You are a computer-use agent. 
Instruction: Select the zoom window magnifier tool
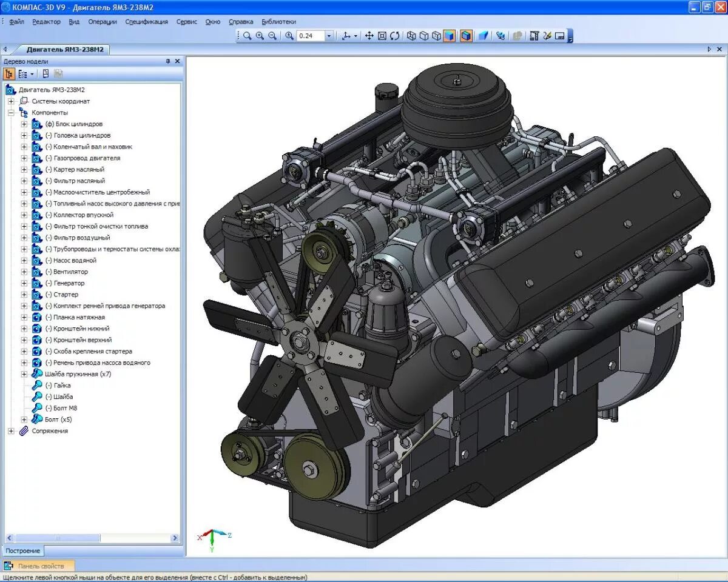[247, 36]
